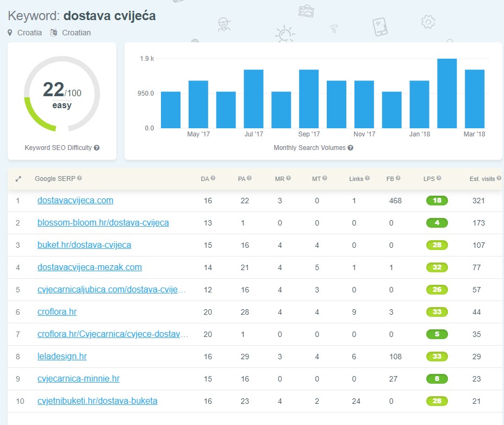Sort by Links column header

pos(356,179)
